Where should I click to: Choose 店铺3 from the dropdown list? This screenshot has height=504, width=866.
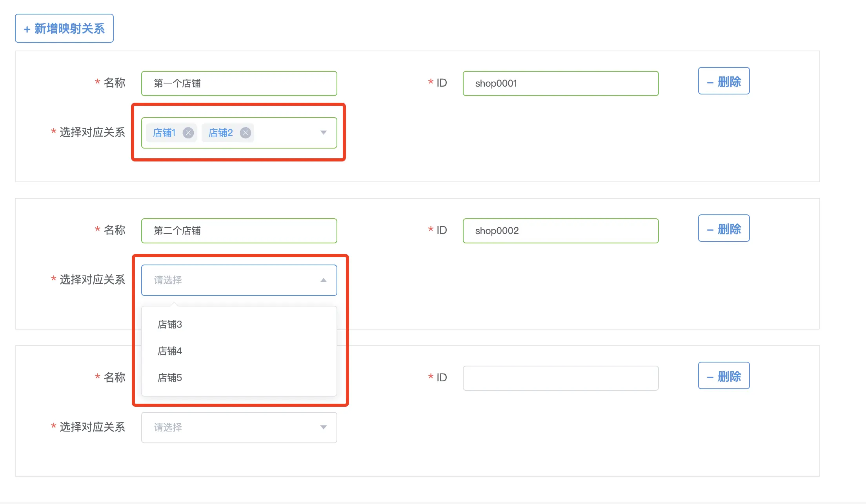[x=170, y=325]
